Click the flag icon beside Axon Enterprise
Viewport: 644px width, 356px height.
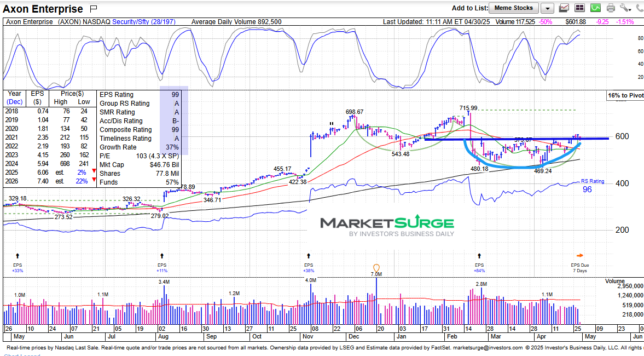point(93,8)
